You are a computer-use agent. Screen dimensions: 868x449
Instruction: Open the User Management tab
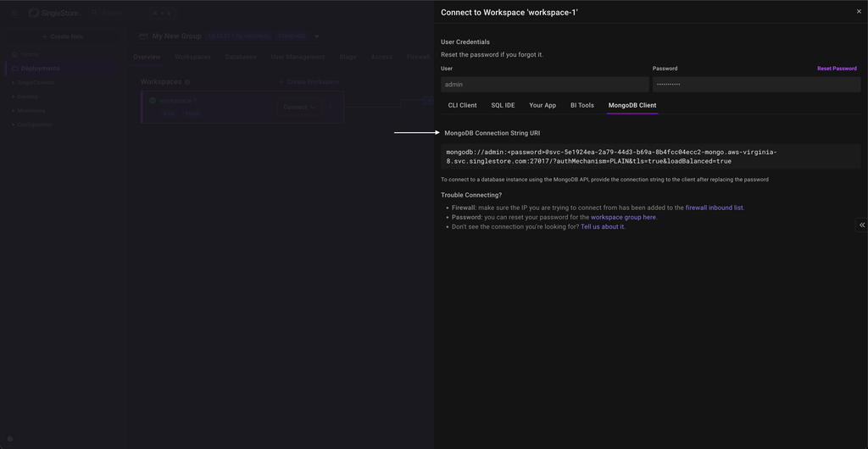point(298,57)
